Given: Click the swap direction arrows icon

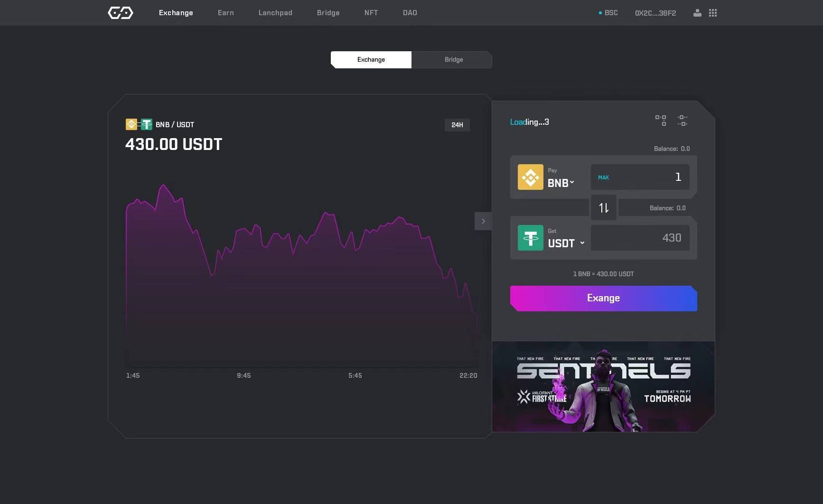Looking at the screenshot, I should 603,208.
